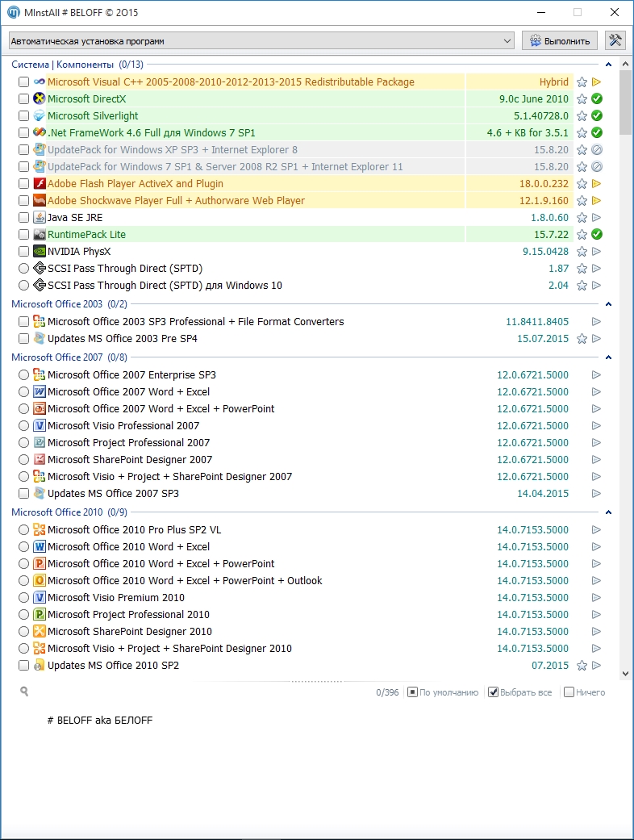Select Microsoft Office 2007 Word + Excel radio
The width and height of the screenshot is (634, 840).
(23, 391)
